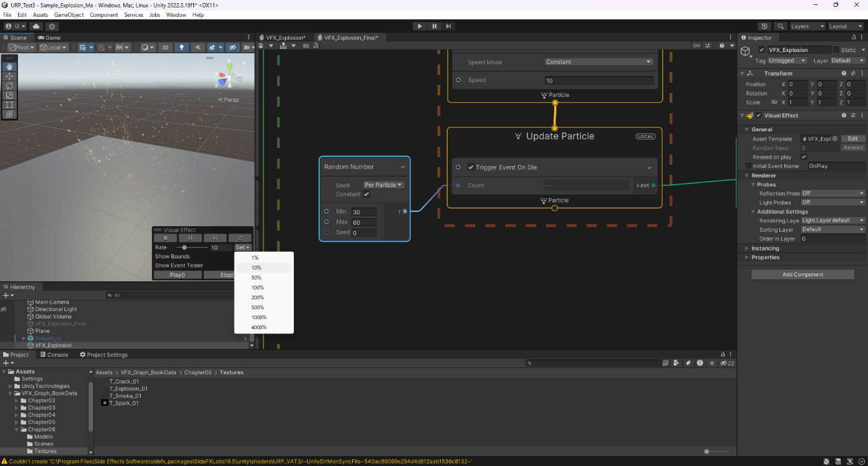
Task: Select the Transform tool in Scene
Action: coord(9,115)
